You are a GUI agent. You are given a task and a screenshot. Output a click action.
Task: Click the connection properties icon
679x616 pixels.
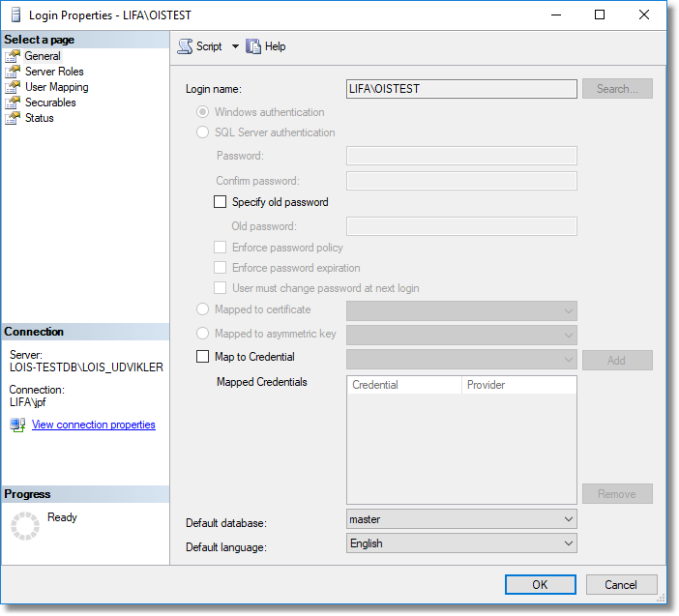(x=17, y=425)
